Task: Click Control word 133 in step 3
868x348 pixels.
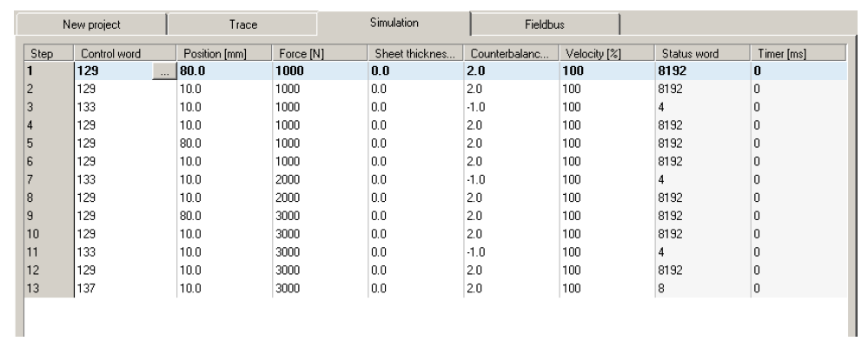Action: point(125,108)
